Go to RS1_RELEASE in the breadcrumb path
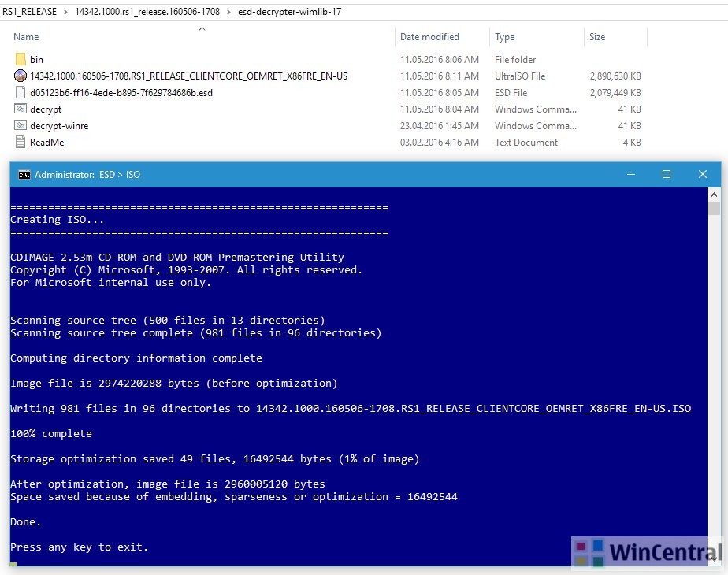 (x=29, y=12)
